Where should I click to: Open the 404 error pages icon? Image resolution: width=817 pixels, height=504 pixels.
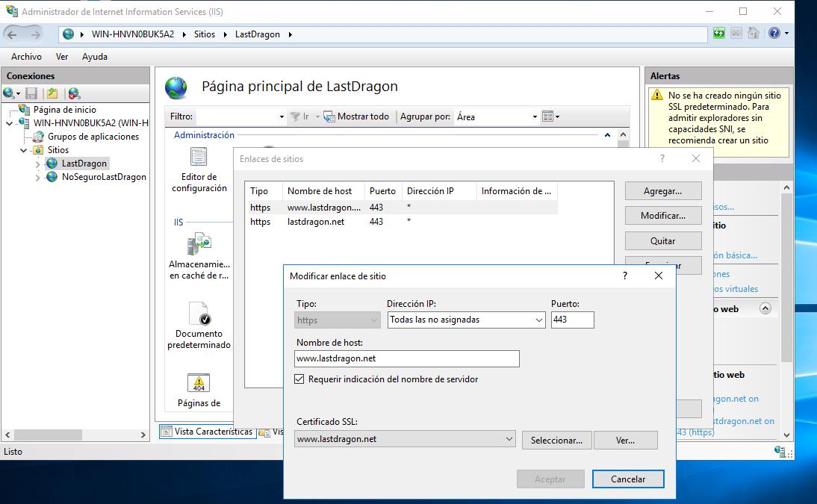(x=199, y=383)
